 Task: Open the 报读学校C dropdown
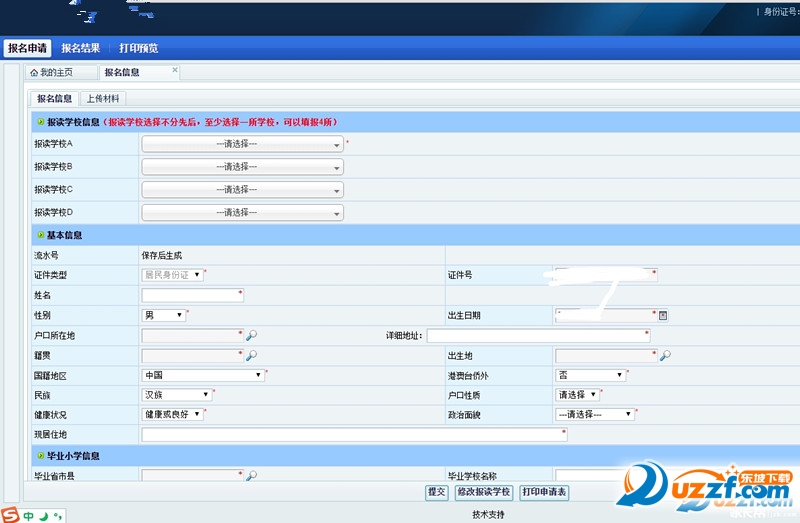pos(242,190)
